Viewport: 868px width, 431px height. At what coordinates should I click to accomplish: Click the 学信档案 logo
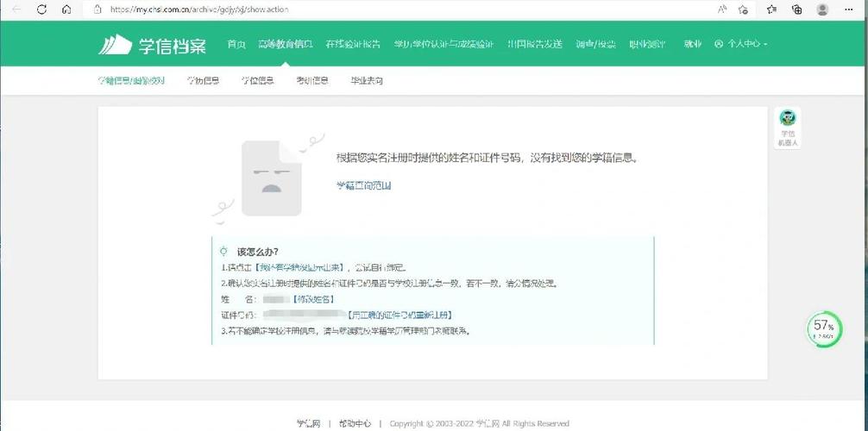[152, 45]
